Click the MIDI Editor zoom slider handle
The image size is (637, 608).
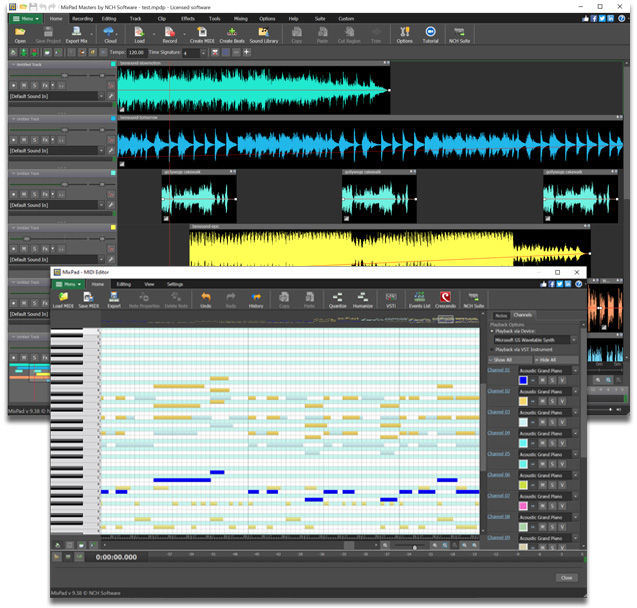[x=414, y=547]
